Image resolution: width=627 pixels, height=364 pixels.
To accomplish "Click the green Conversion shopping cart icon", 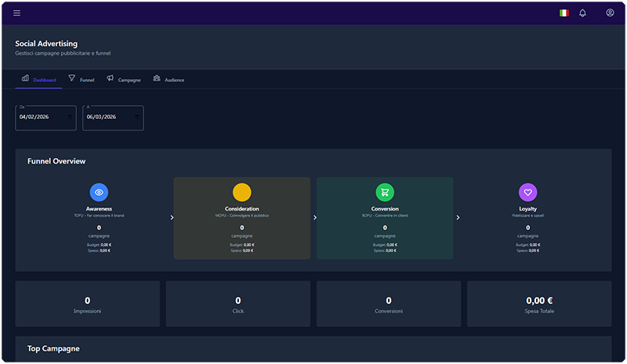I will pos(385,192).
